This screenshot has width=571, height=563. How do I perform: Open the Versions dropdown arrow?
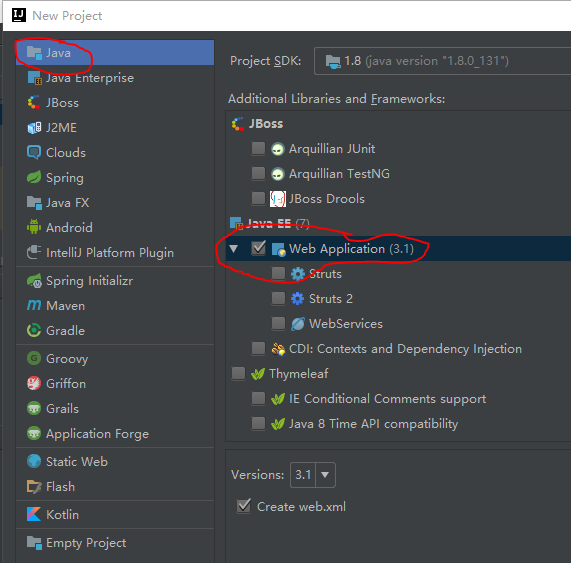[x=325, y=475]
